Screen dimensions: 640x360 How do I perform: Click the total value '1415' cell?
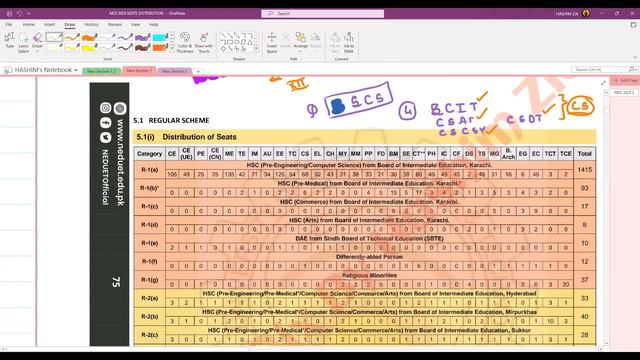(x=584, y=169)
